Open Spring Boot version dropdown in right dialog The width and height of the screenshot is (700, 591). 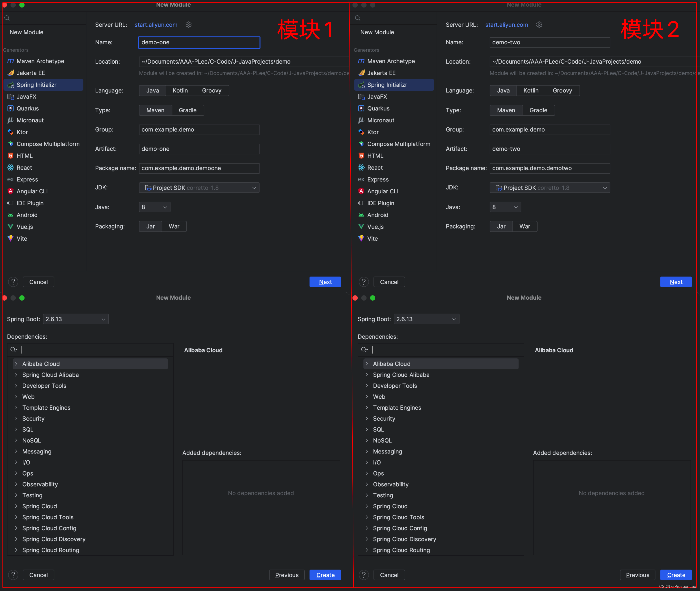coord(426,319)
